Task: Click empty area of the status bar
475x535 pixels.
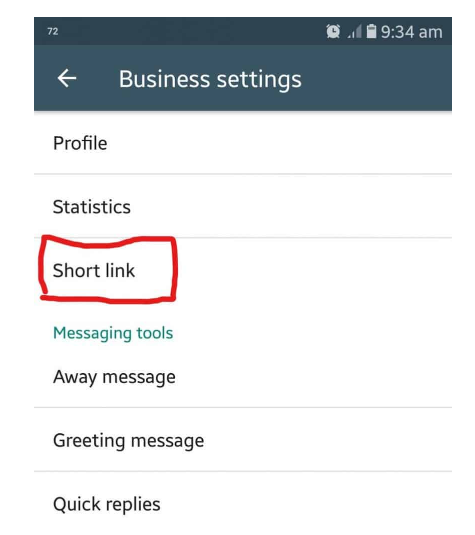Action: click(x=191, y=31)
